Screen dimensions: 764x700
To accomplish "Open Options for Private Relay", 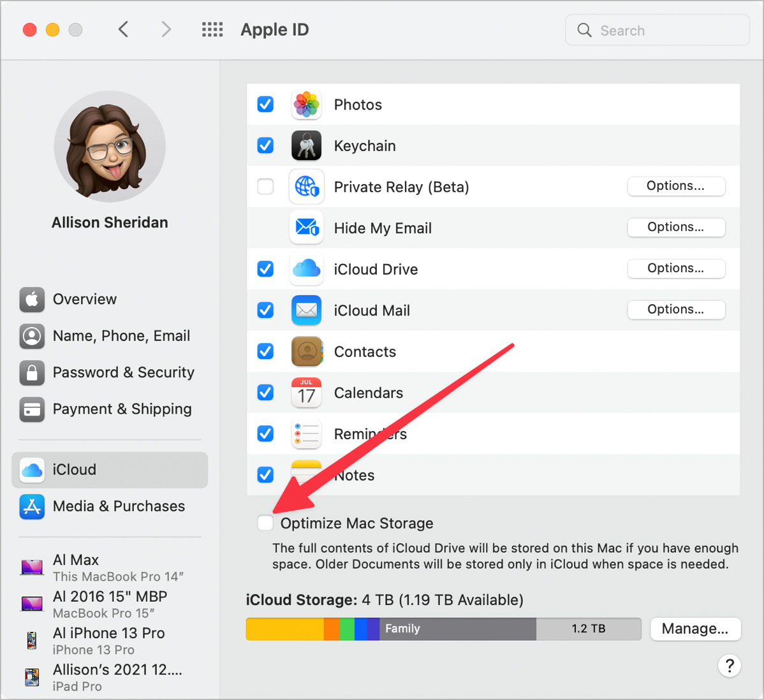I will pos(676,186).
